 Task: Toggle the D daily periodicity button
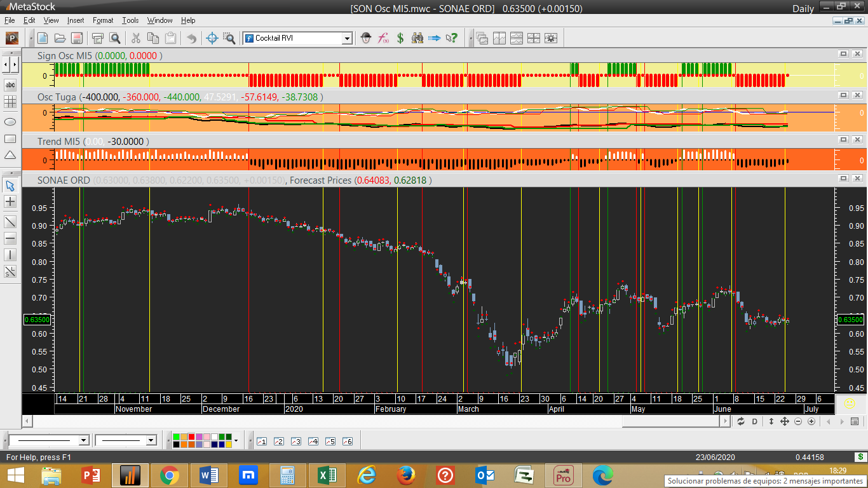(x=755, y=422)
